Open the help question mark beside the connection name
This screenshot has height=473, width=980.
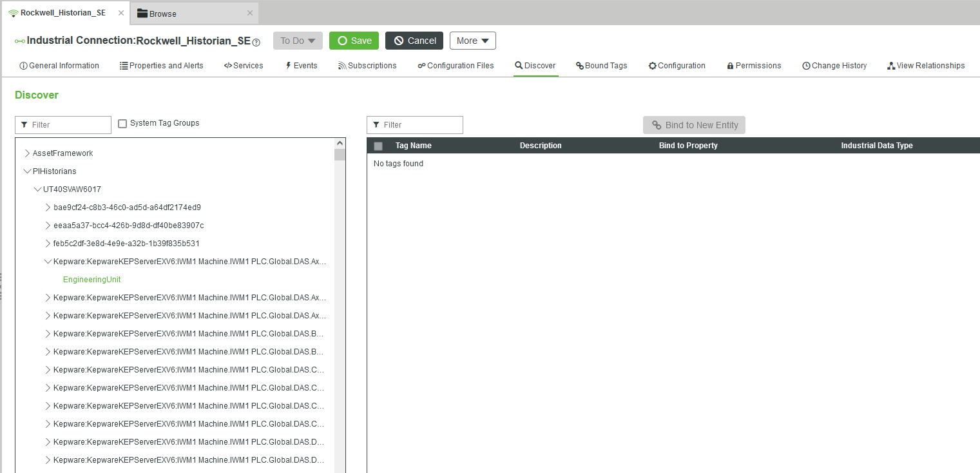point(255,42)
